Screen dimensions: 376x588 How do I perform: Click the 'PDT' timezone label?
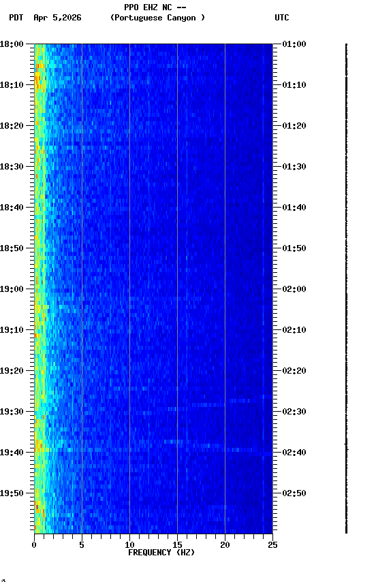pos(16,18)
